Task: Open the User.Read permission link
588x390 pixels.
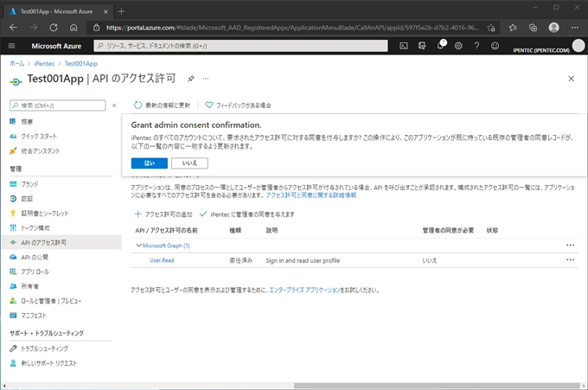Action: coord(162,260)
